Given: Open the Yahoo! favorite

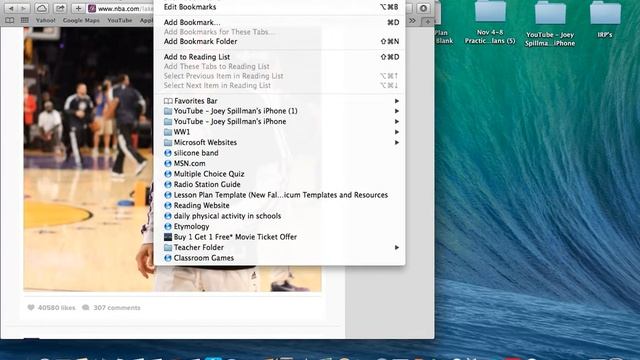Looking at the screenshot, I should 46,20.
